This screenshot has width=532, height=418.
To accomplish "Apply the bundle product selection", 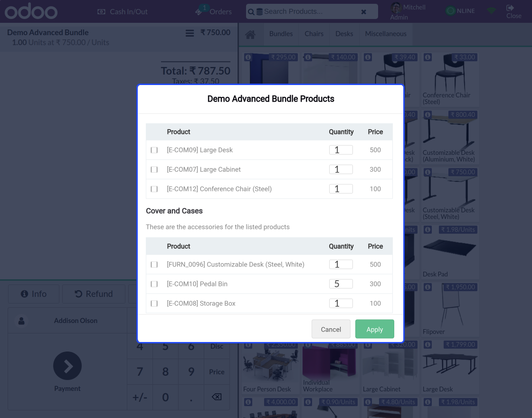I will (375, 329).
